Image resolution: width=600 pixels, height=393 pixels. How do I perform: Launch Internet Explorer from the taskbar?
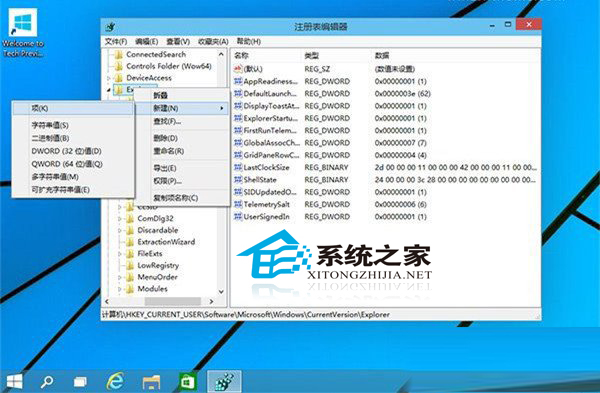pos(115,381)
